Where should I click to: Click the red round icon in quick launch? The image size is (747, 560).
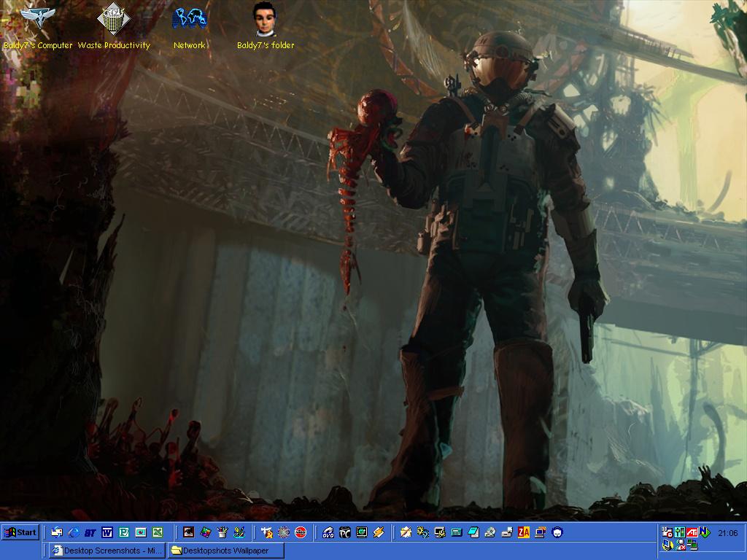coord(300,532)
